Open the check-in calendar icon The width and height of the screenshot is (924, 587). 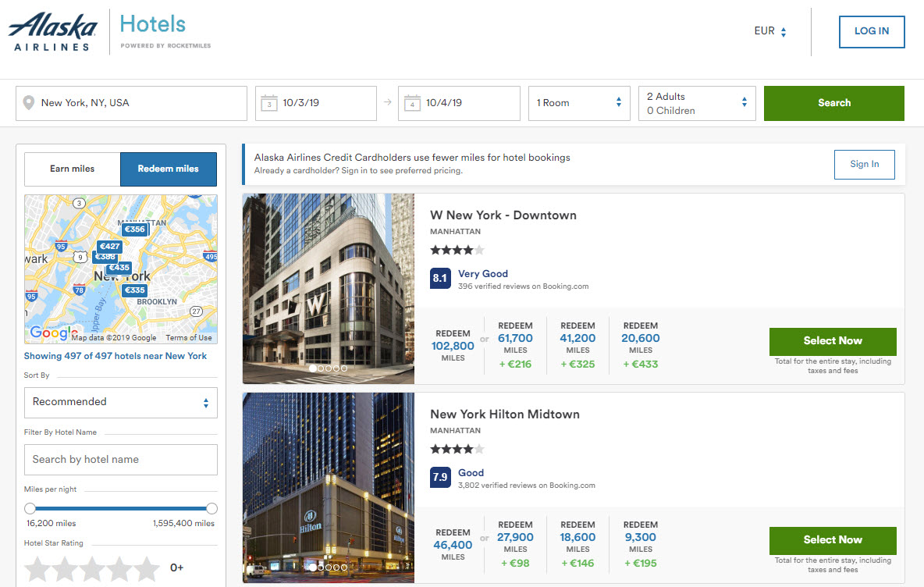coord(268,103)
